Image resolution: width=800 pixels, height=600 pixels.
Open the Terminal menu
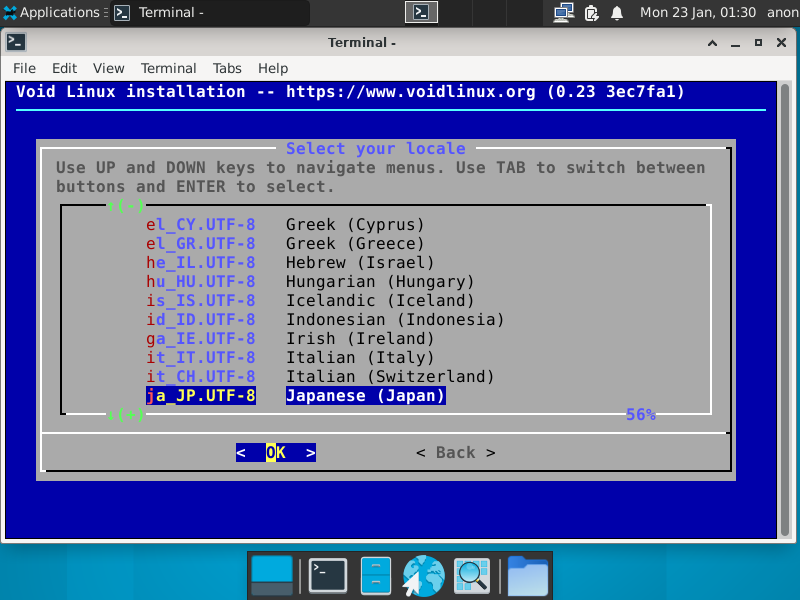click(x=168, y=68)
